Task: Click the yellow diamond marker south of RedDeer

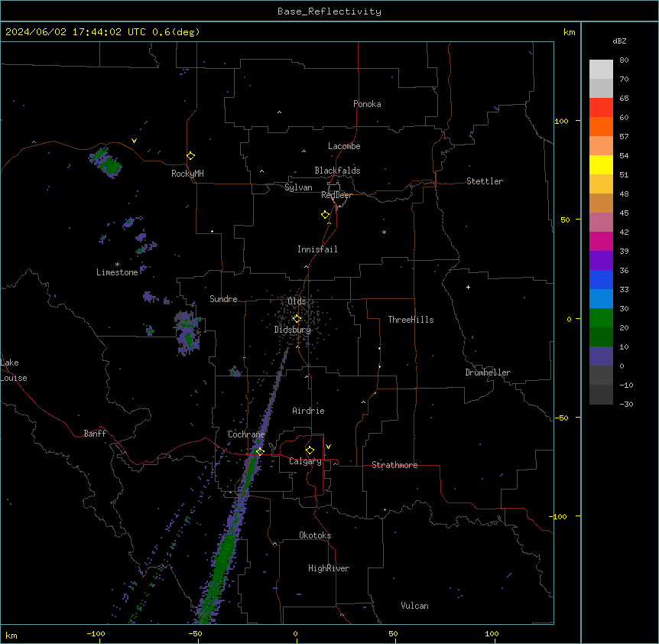Action: (326, 215)
